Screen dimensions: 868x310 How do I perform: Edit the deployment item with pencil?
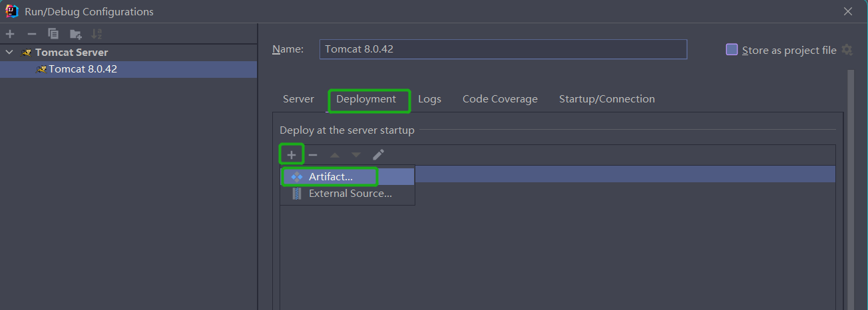pyautogui.click(x=378, y=154)
